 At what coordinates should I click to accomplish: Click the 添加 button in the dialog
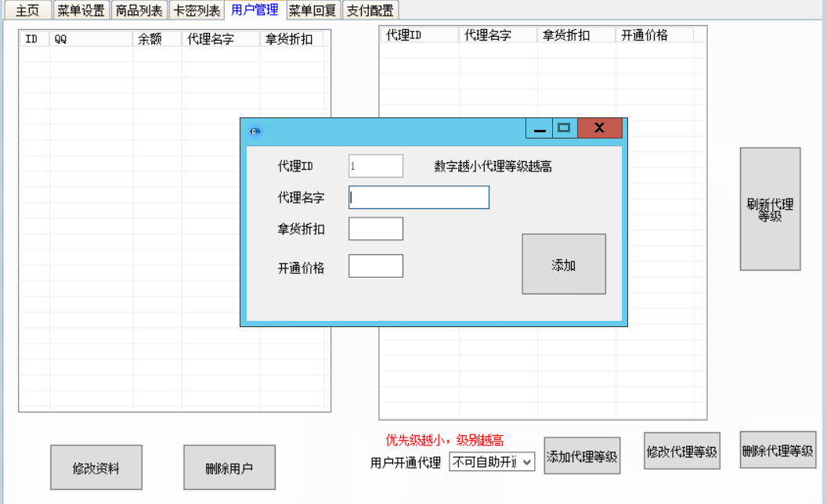(x=564, y=264)
